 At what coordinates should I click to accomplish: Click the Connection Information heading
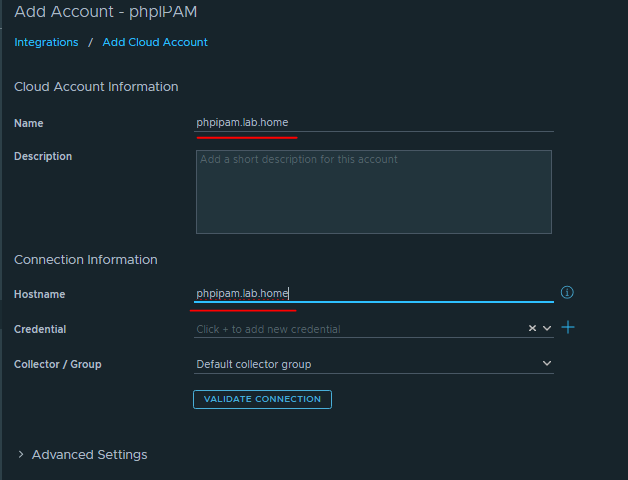[86, 259]
